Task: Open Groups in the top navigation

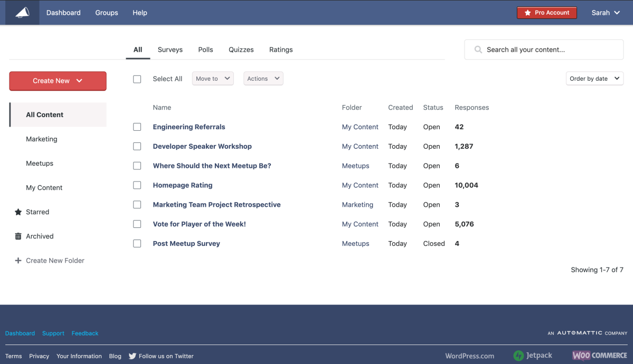Action: 107,13
